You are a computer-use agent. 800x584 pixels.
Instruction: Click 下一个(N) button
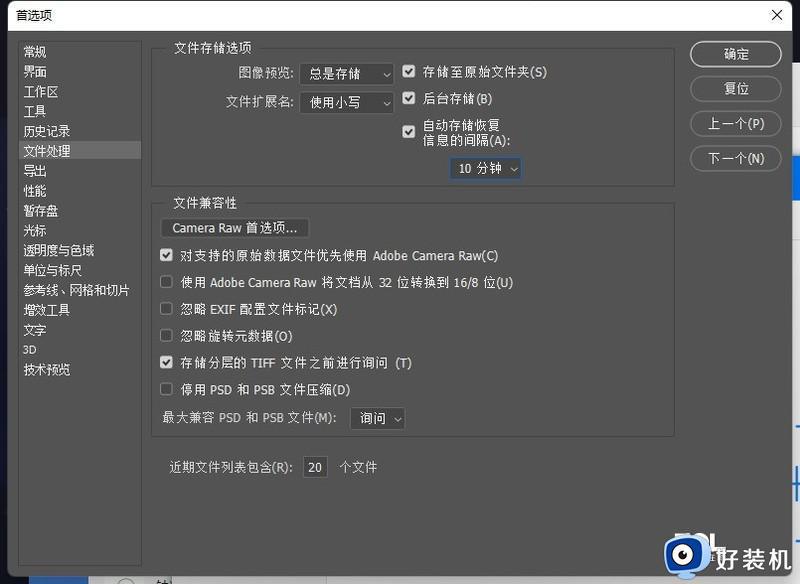coord(736,158)
